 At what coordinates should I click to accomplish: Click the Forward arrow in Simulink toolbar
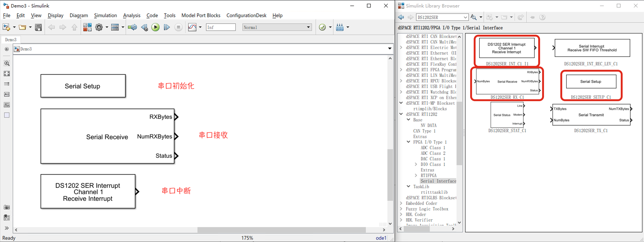pyautogui.click(x=63, y=27)
